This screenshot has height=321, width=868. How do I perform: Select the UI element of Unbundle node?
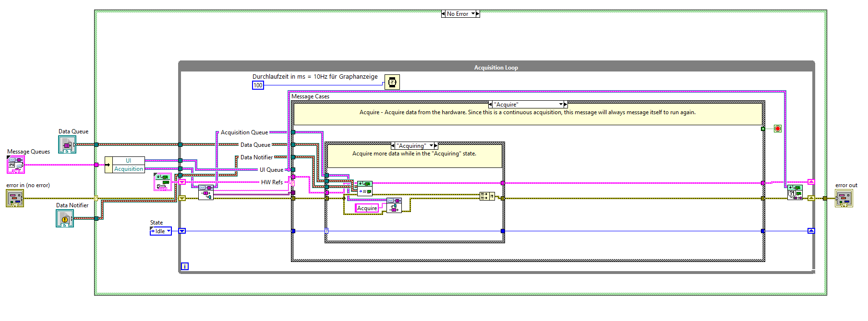(128, 161)
